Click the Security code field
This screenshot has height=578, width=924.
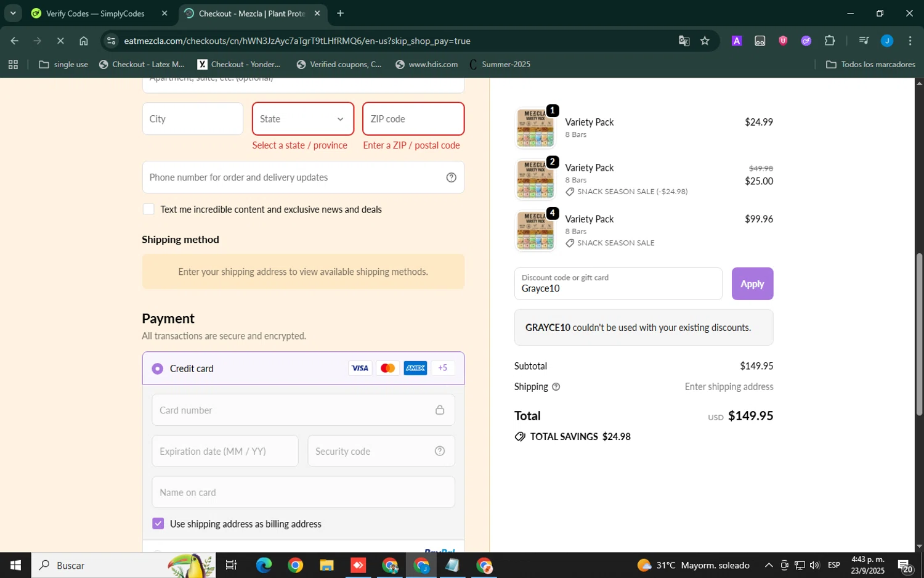click(x=381, y=451)
